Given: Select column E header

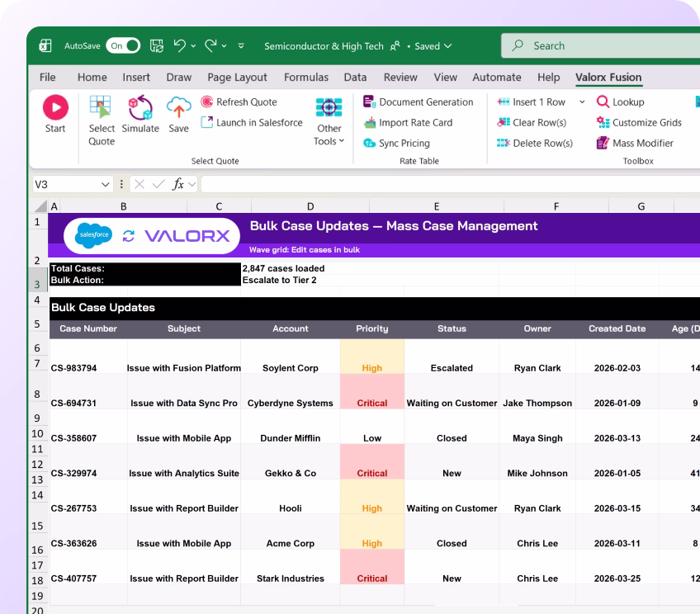Looking at the screenshot, I should (x=437, y=206).
